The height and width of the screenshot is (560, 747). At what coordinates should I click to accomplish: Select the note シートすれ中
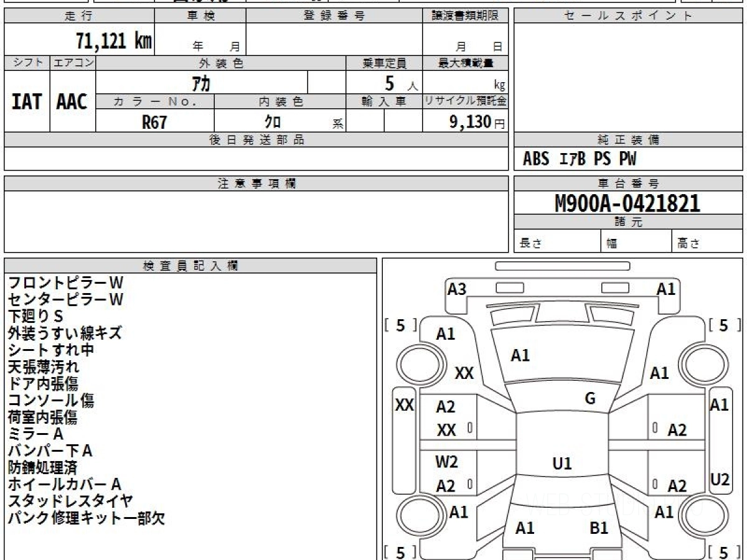pyautogui.click(x=51, y=350)
